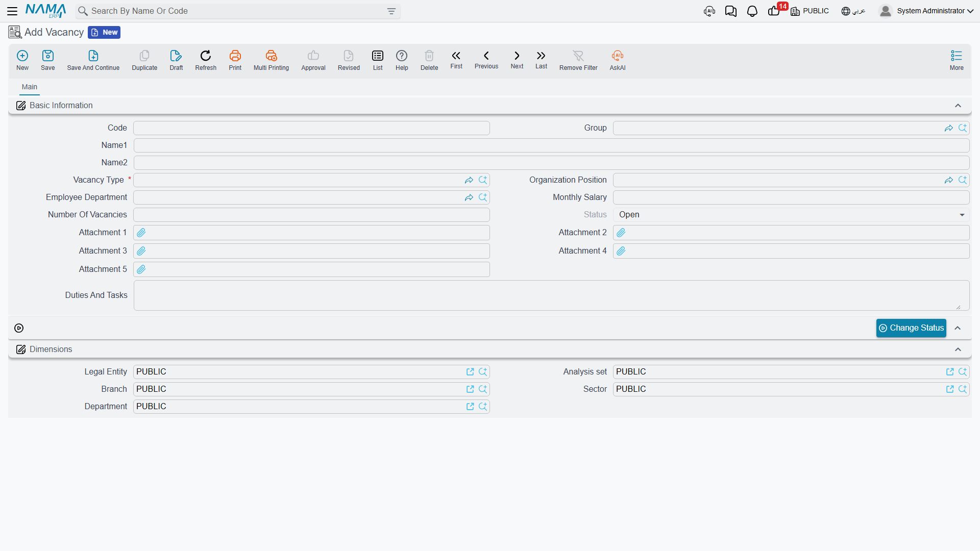
Task: Jump to the Last record
Action: tap(541, 59)
